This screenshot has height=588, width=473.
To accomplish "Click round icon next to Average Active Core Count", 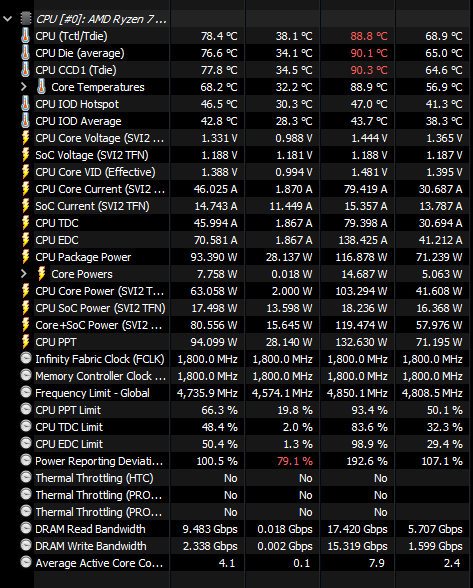I will (x=26, y=562).
